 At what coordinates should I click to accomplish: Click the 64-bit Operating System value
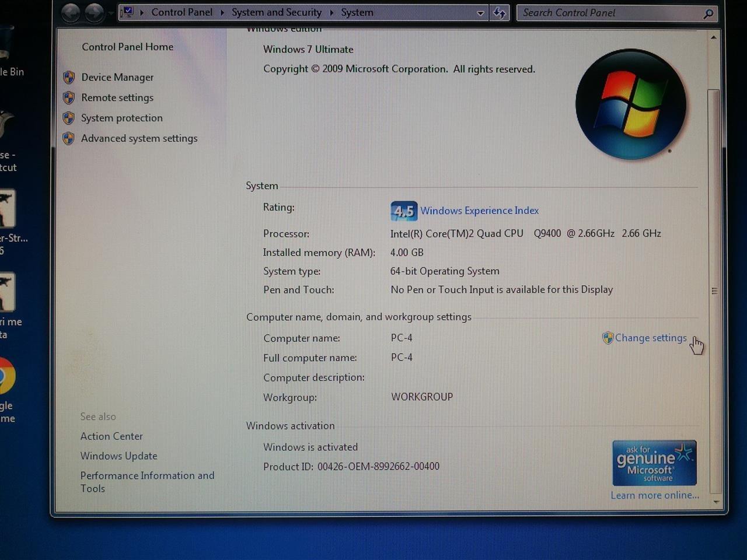445,271
